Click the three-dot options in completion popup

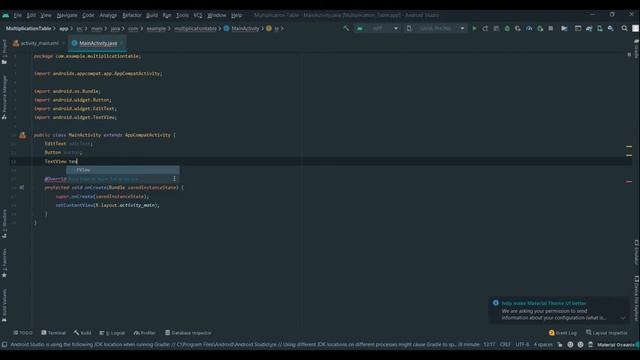point(174,179)
